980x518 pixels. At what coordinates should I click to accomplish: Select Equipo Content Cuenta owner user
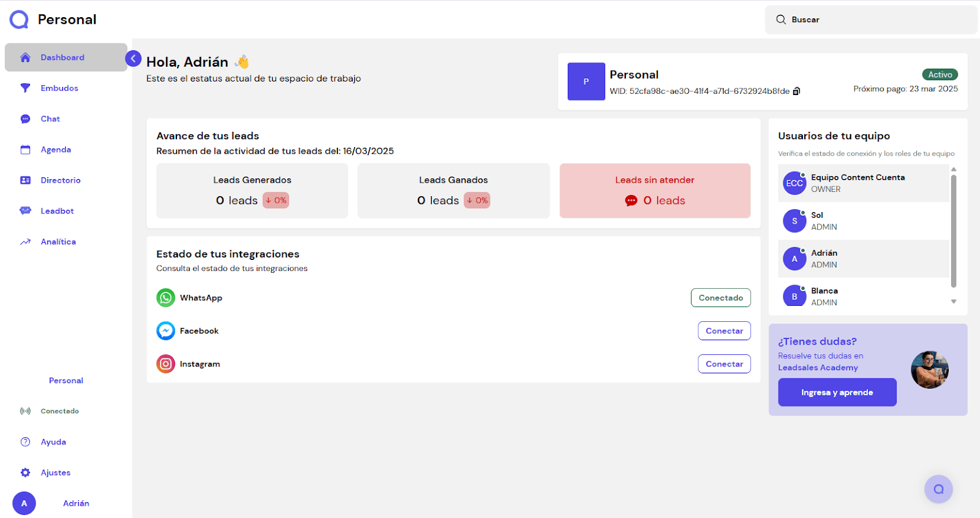coord(864,183)
